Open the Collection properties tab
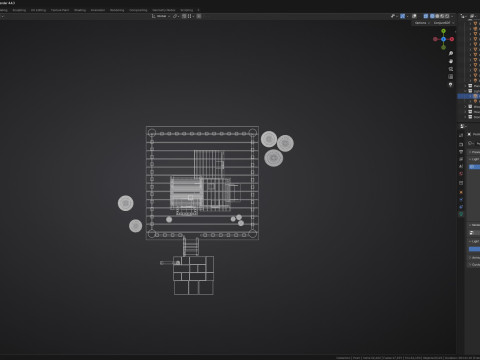The height and width of the screenshot is (360, 480). point(461,183)
